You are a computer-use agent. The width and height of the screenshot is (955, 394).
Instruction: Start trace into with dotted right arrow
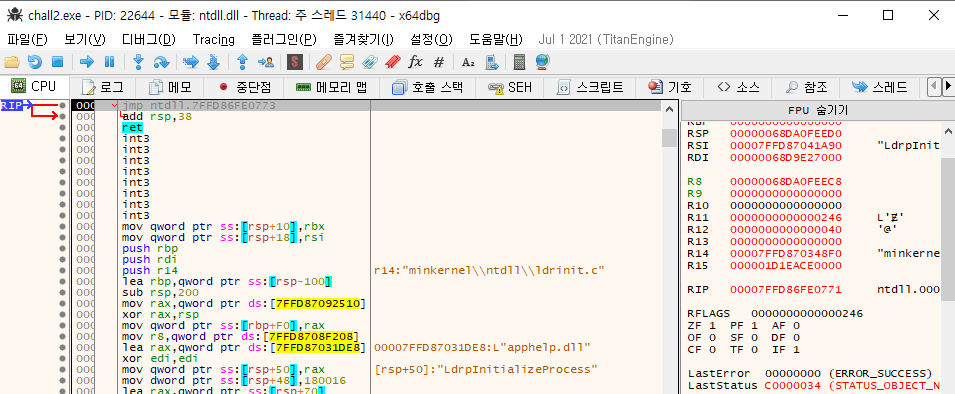[x=191, y=62]
